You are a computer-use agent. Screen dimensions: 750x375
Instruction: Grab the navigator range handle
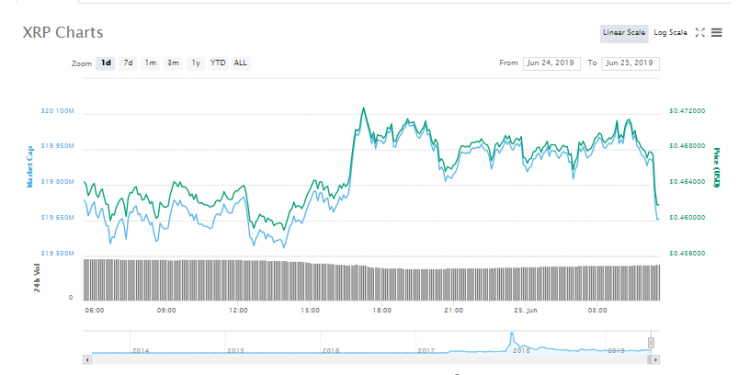coord(651,342)
